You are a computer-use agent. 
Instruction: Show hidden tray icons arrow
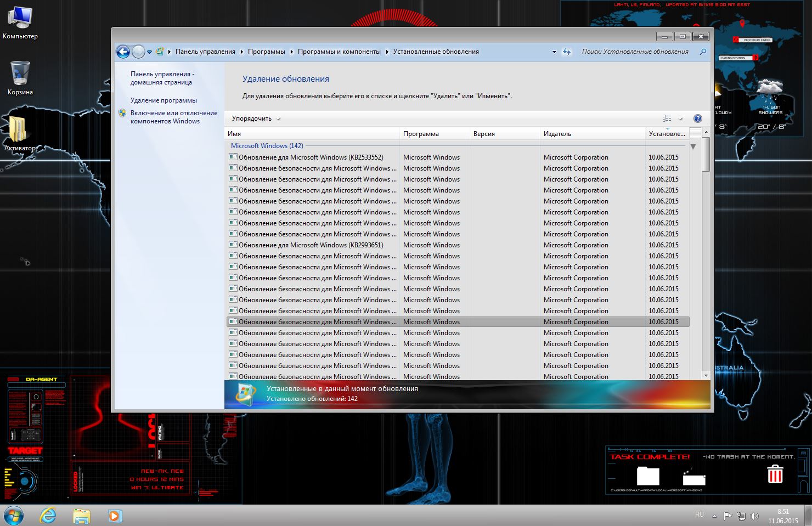pos(714,516)
